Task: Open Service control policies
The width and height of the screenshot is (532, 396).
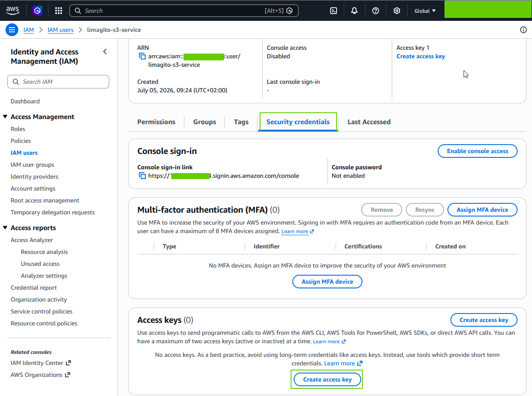Action: point(42,311)
